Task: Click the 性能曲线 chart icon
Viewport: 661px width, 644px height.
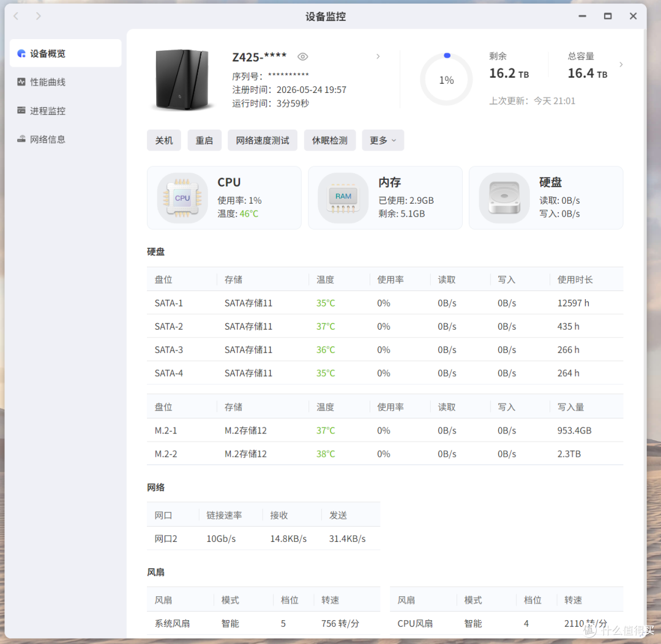Action: 21,82
